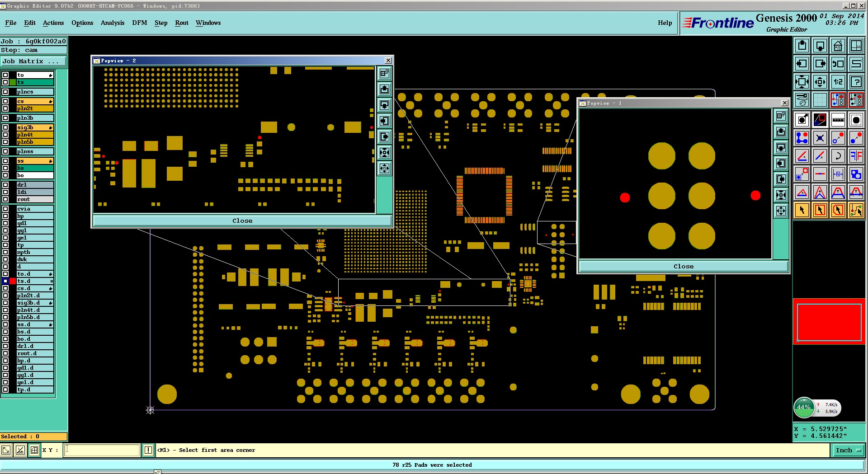Click the mirror F flip icon
Image resolution: width=868 pixels, height=474 pixels.
pyautogui.click(x=856, y=156)
